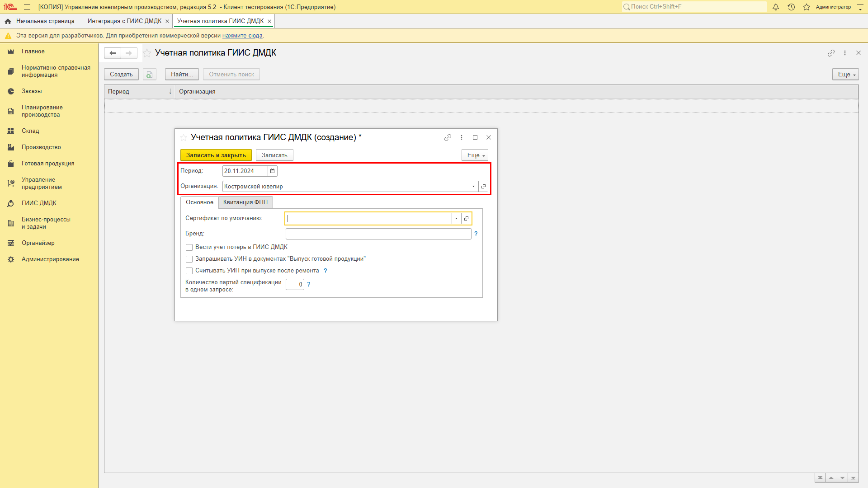Click the copy-create icon next to Создать

(x=150, y=75)
